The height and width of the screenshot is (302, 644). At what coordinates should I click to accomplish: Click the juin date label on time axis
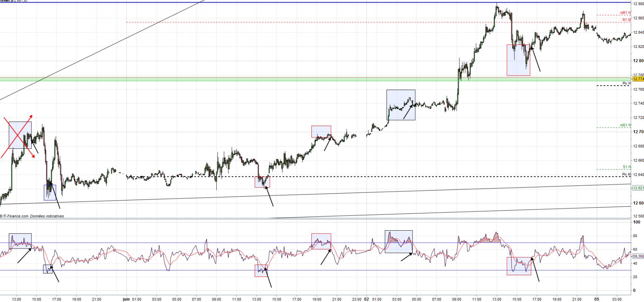(x=126, y=299)
